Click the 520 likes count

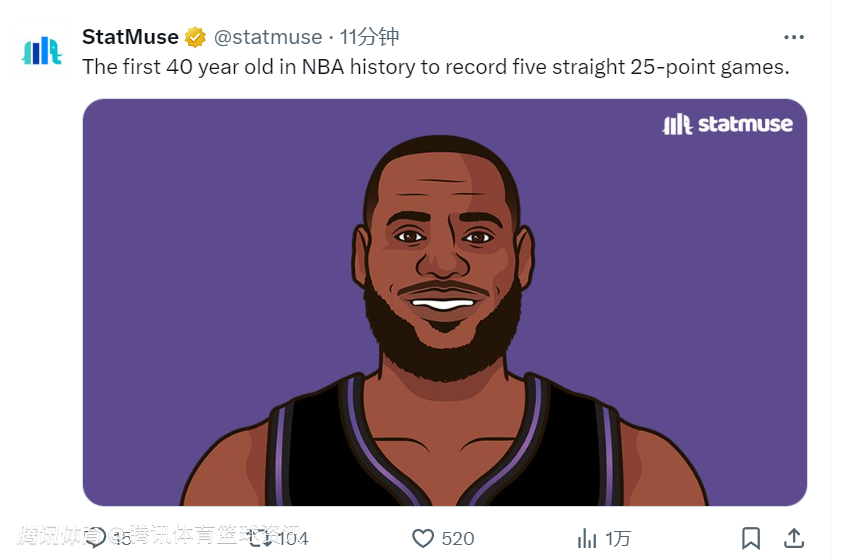click(x=458, y=538)
